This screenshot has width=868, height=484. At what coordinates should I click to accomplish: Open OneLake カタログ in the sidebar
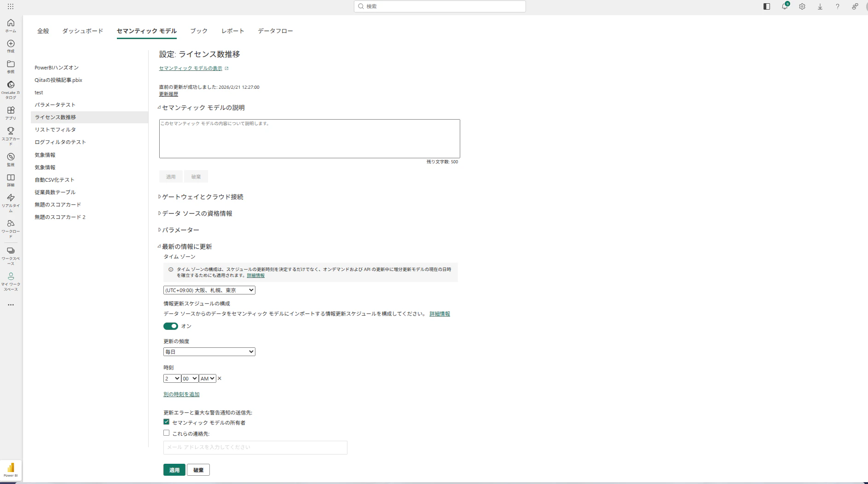(11, 90)
